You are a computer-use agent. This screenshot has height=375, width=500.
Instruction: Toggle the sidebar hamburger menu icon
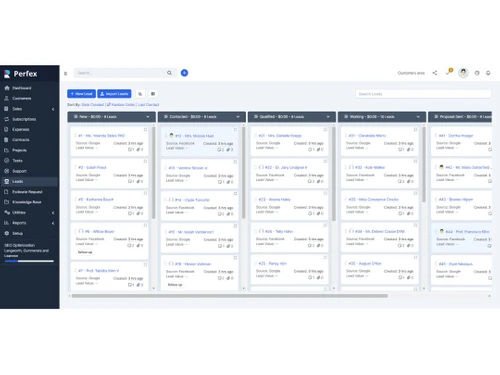[x=65, y=73]
